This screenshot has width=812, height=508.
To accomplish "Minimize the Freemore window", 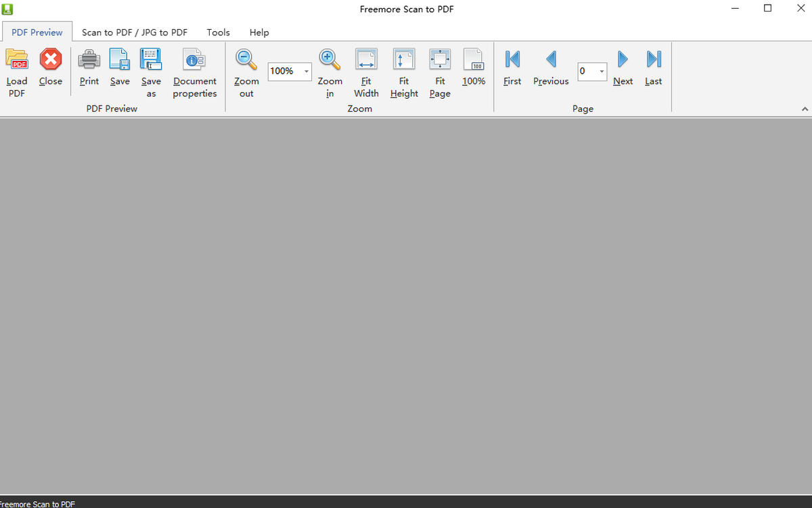I will 736,9.
